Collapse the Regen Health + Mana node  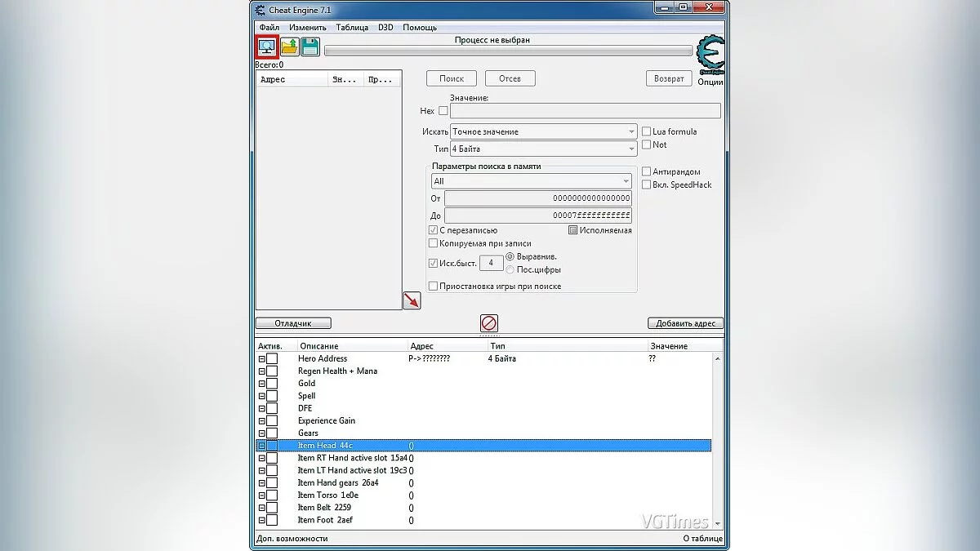point(262,371)
